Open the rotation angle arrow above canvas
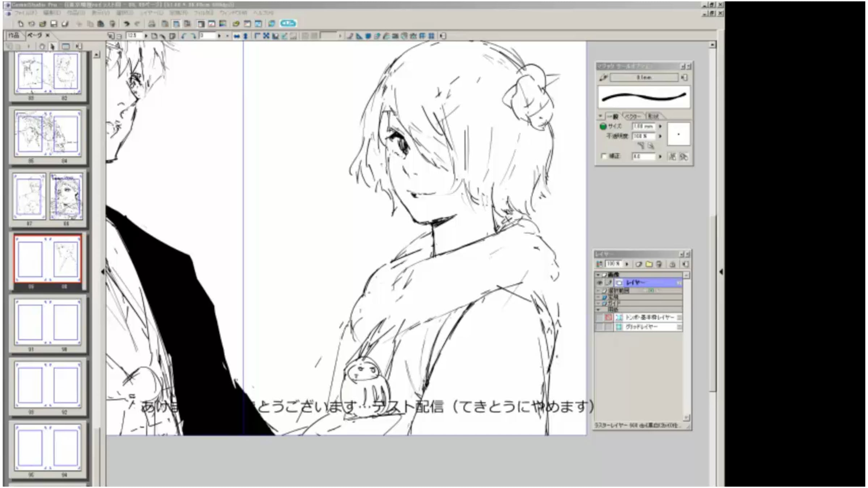 tap(219, 36)
